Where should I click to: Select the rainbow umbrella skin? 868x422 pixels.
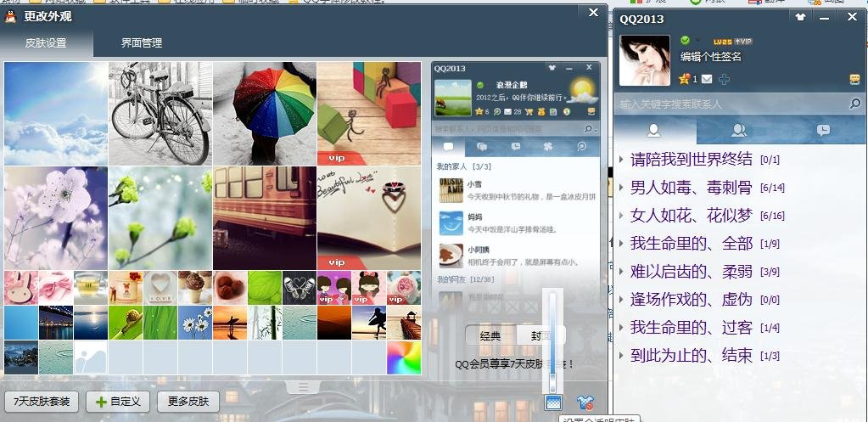pos(265,114)
